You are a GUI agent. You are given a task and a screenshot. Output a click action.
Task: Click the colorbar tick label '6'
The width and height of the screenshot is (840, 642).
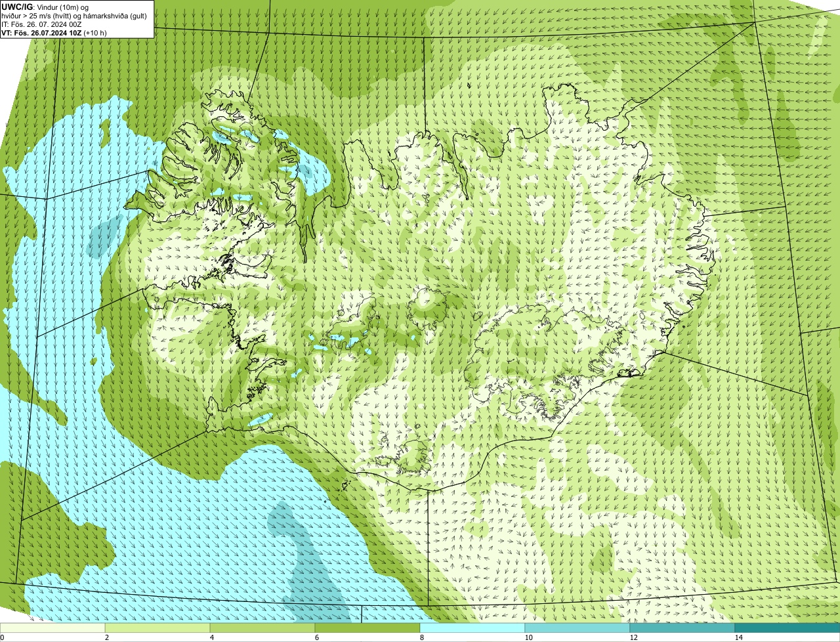(x=316, y=637)
